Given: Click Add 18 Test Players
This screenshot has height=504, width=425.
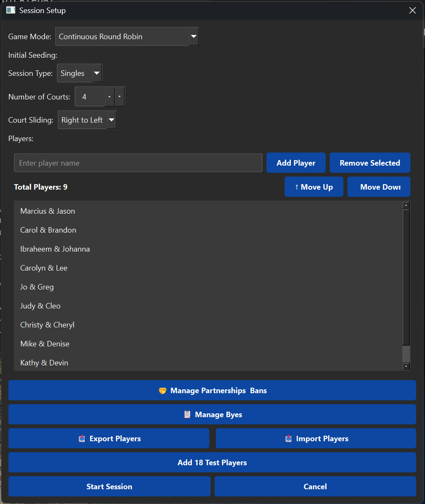Looking at the screenshot, I should tap(212, 462).
